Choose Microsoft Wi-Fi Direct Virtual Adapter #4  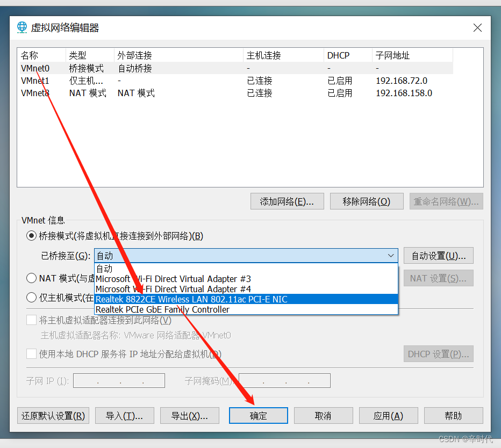pyautogui.click(x=246, y=289)
